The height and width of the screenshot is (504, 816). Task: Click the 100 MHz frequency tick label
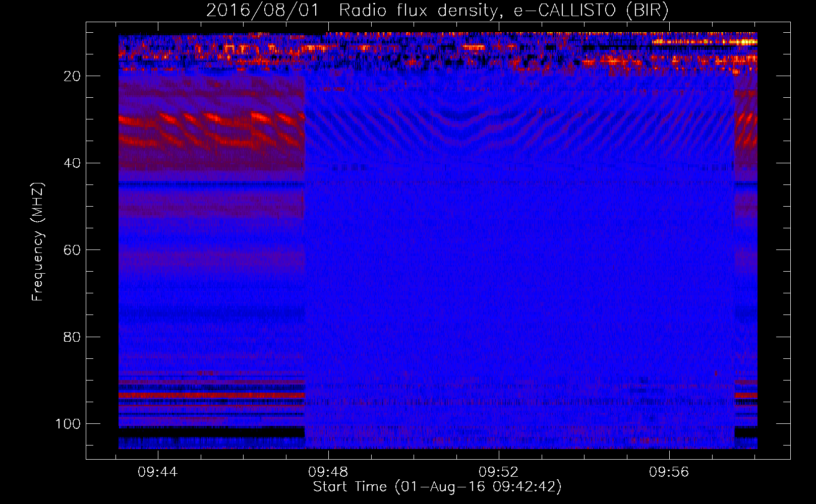68,424
